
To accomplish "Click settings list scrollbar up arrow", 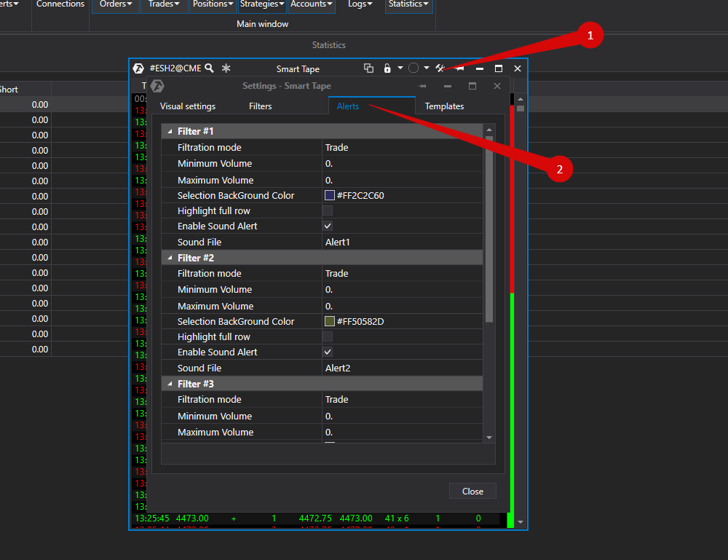I will [489, 130].
